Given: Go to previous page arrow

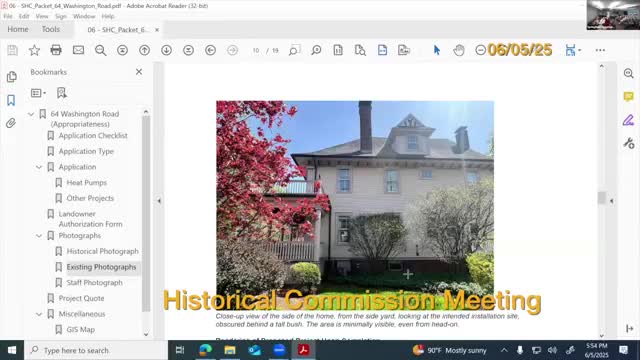Looking at the screenshot, I should click(x=144, y=50).
